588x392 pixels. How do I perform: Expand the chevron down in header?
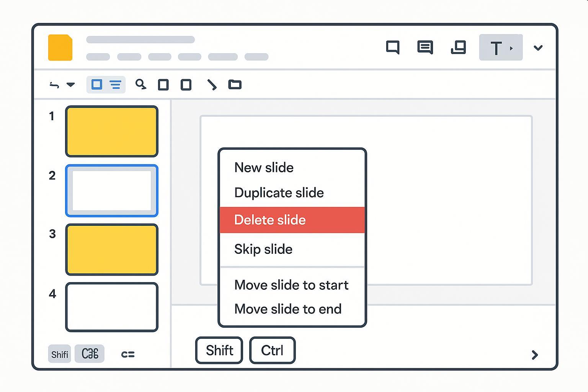tap(538, 48)
